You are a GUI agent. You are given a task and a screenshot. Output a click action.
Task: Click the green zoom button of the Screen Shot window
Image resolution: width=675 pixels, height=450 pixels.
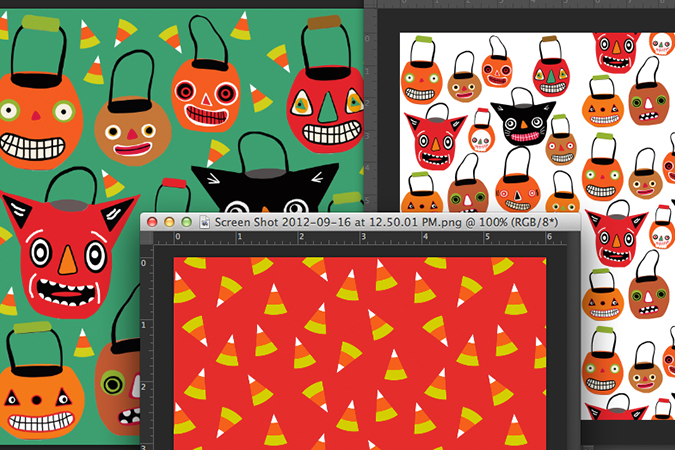[186, 222]
